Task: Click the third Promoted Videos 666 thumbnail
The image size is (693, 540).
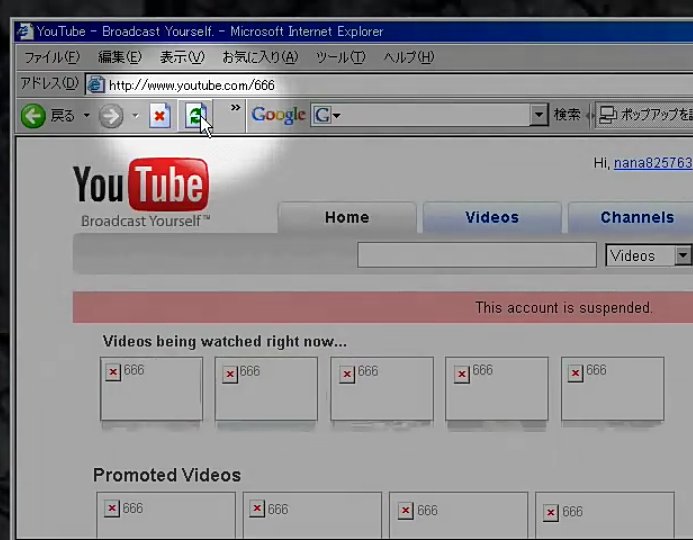Action: pyautogui.click(x=458, y=515)
